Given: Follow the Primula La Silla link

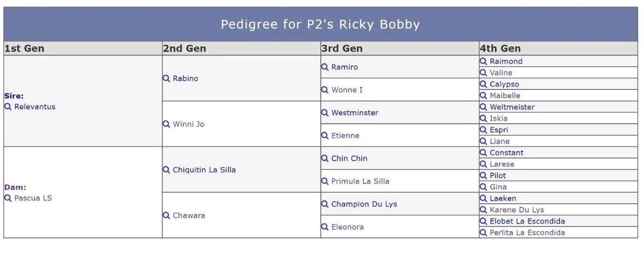Looking at the screenshot, I should [x=360, y=181].
